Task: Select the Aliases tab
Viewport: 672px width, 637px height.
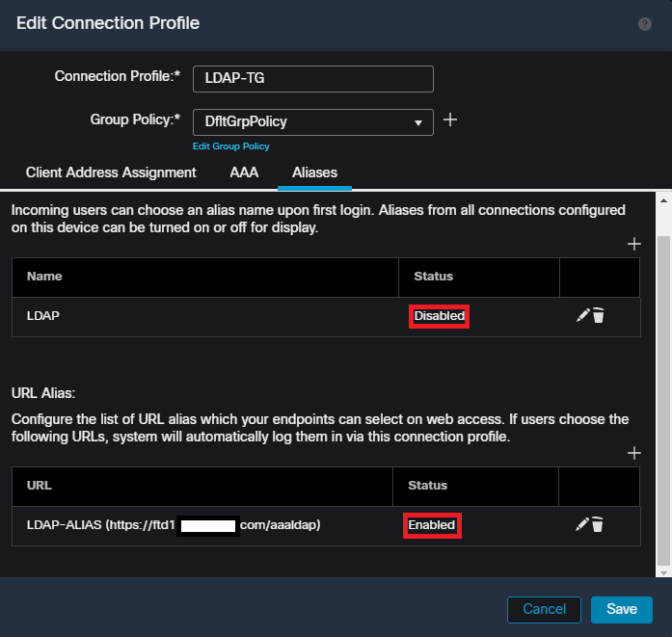Action: pyautogui.click(x=314, y=173)
